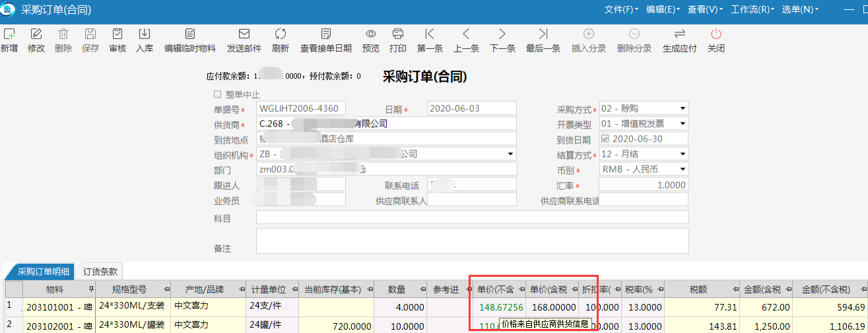Pin the 物料 column header

point(90,289)
